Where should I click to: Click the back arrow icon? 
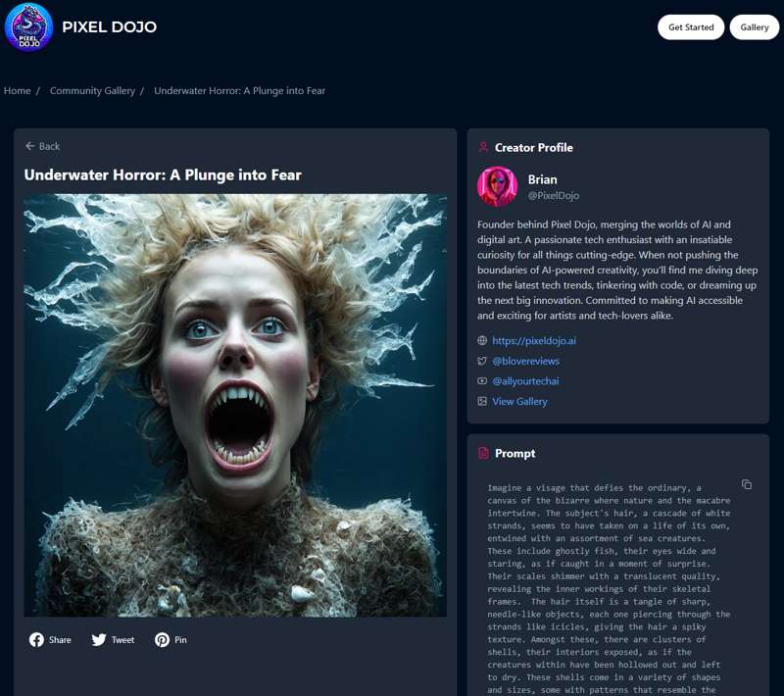[x=30, y=146]
